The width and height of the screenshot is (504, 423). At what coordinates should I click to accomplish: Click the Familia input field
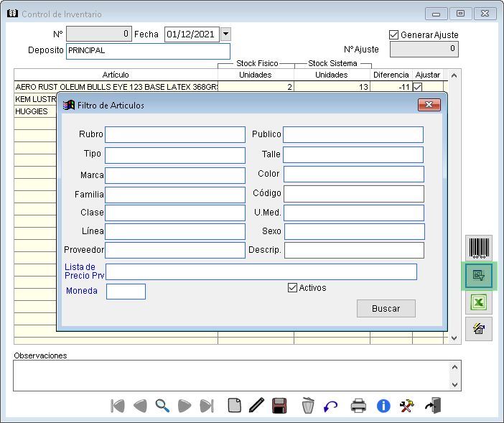point(175,195)
